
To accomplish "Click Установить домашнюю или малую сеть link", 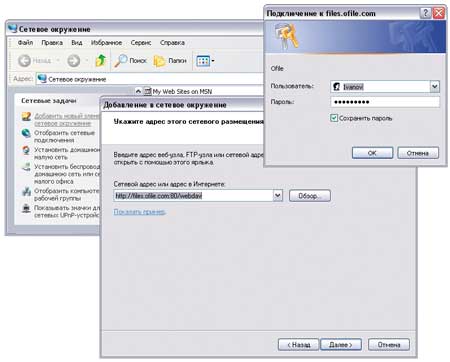I will [x=67, y=153].
